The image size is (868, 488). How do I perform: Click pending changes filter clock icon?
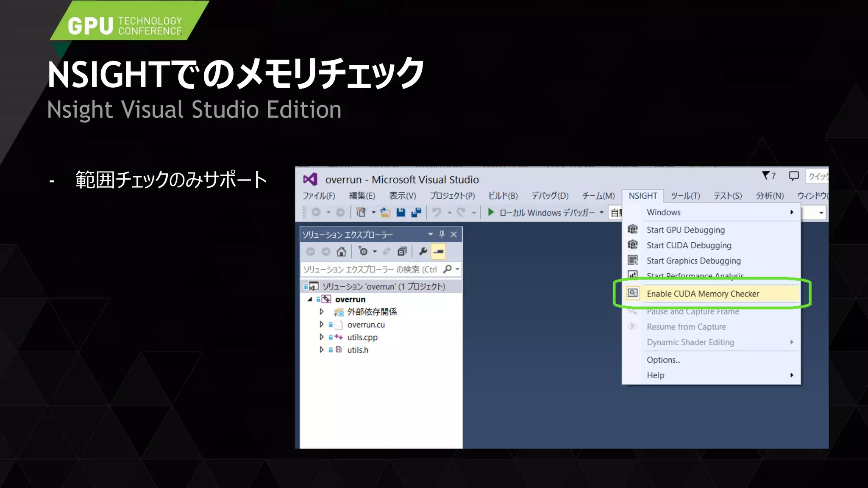tap(363, 251)
